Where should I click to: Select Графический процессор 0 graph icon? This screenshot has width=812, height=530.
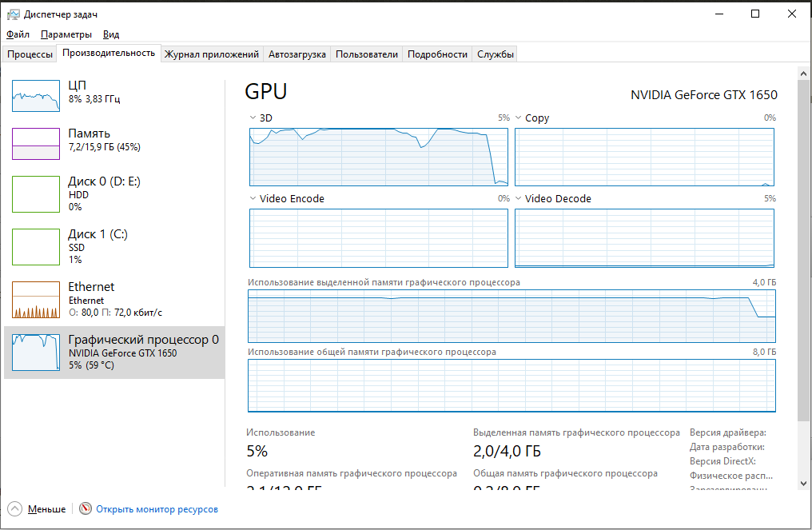(x=36, y=352)
